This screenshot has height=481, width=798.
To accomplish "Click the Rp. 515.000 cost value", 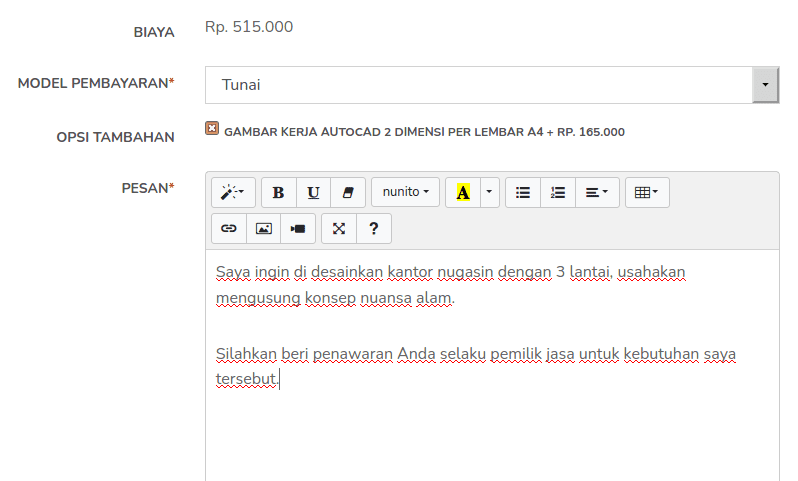I will click(x=249, y=26).
